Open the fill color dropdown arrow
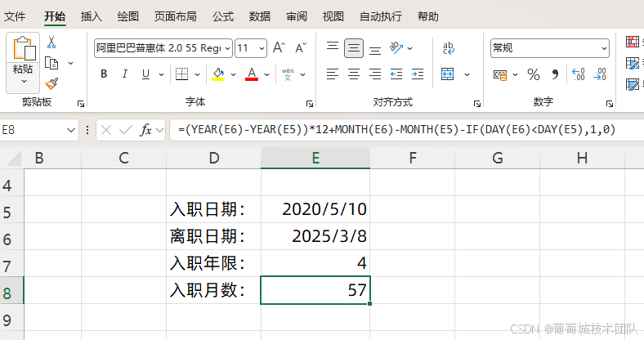Viewport: 644px width, 340px height. point(233,74)
